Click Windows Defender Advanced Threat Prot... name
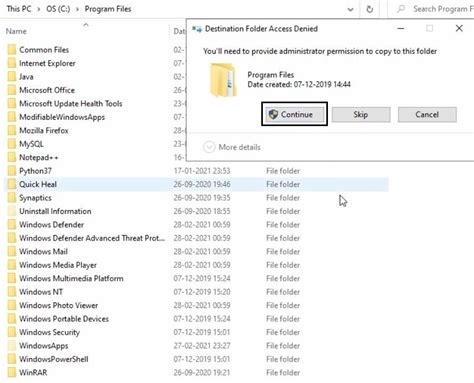The image size is (474, 383). 92,238
